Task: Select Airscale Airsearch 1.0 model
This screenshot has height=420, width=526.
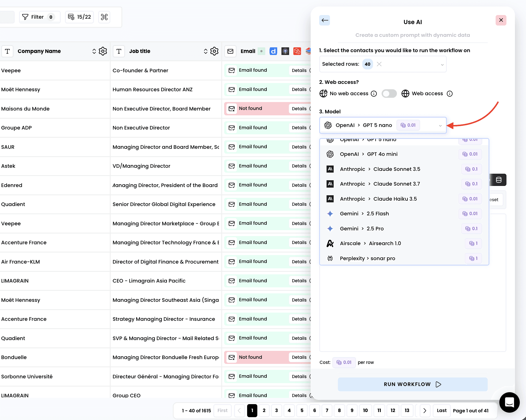Action: tap(404, 243)
